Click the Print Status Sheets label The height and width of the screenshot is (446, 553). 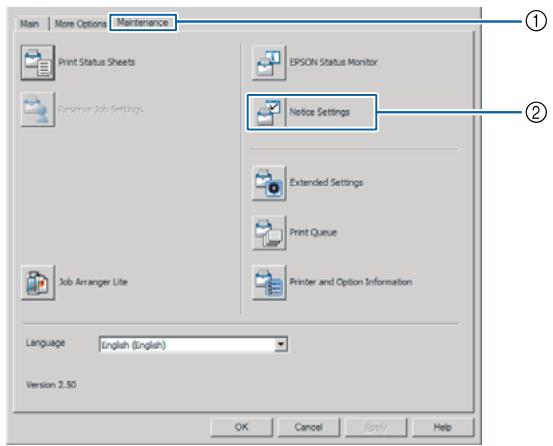[97, 62]
